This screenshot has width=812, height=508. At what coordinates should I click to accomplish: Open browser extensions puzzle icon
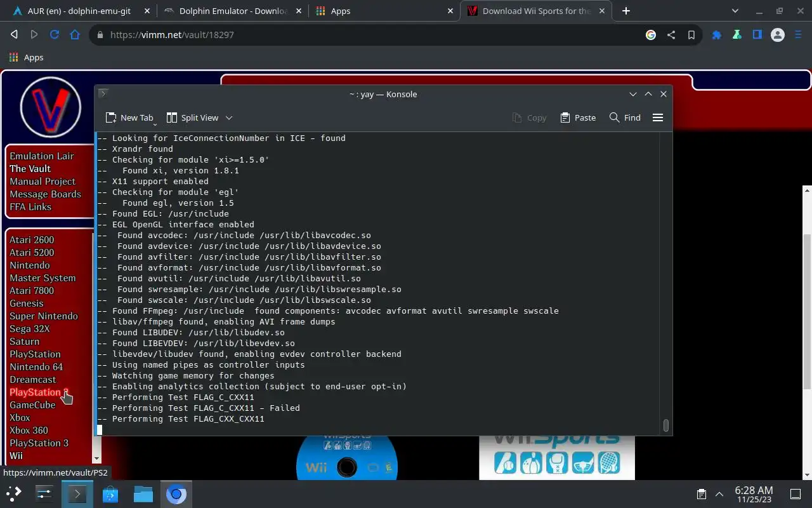point(717,35)
